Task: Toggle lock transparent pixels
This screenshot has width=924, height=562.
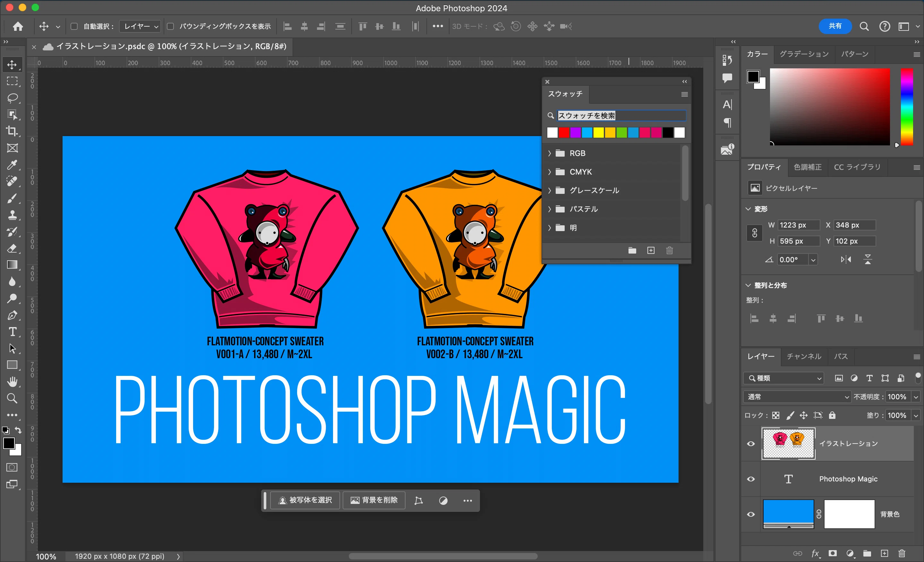Action: pos(776,415)
